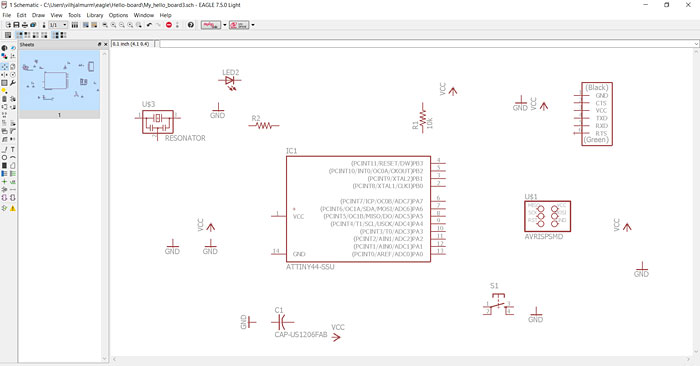Open the Help menu

(165, 15)
